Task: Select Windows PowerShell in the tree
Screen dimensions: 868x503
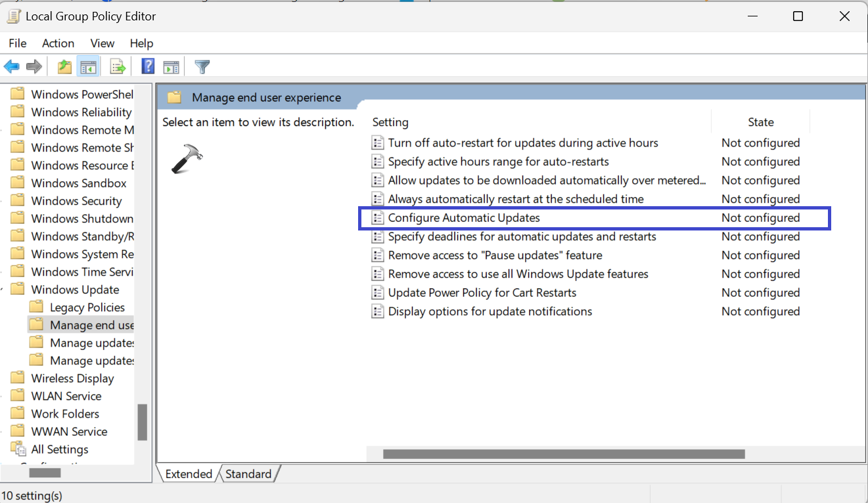Action: (82, 95)
